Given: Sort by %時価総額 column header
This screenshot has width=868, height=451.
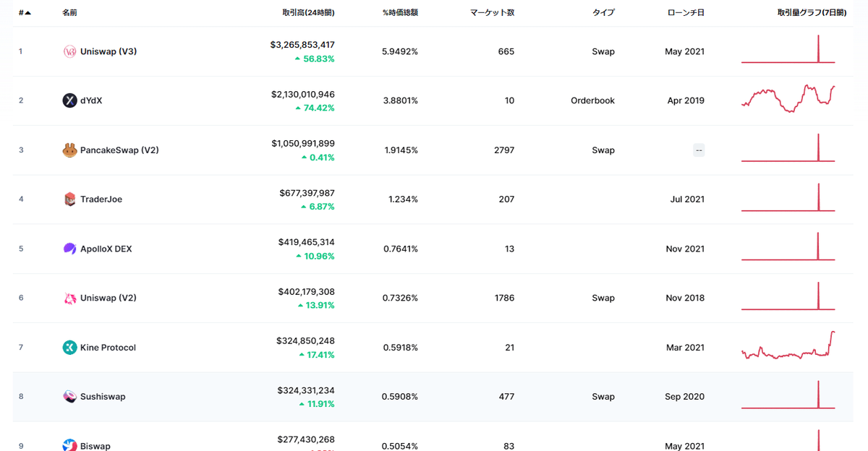Looking at the screenshot, I should coord(400,13).
